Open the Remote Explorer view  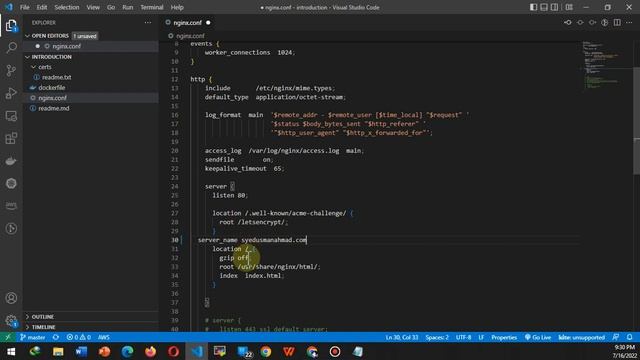(x=11, y=116)
